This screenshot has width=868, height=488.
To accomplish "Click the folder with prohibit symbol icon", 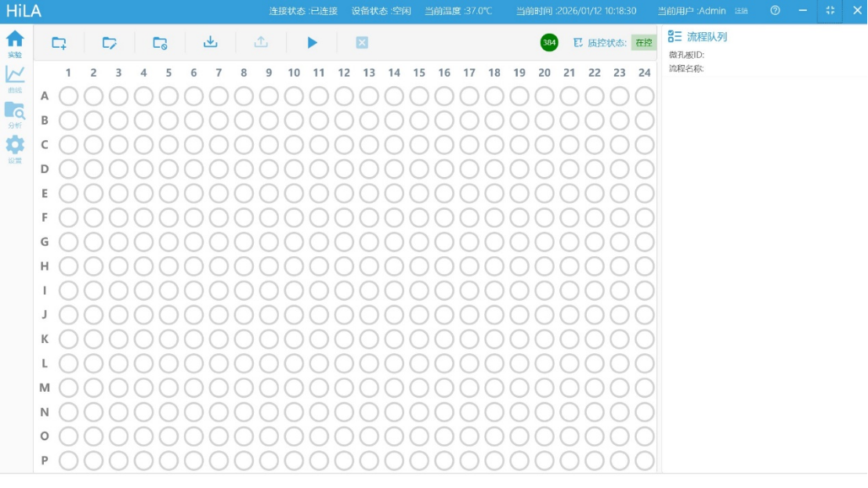I will pyautogui.click(x=160, y=43).
